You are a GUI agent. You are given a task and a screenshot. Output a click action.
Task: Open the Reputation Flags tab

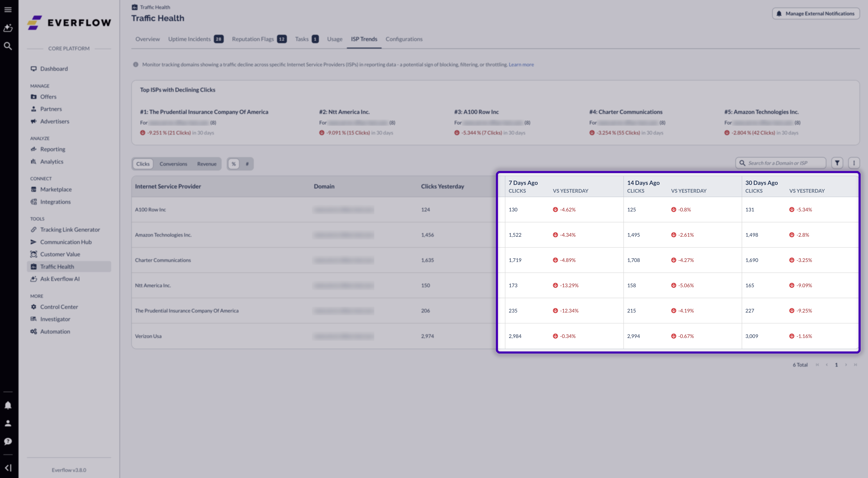point(260,39)
